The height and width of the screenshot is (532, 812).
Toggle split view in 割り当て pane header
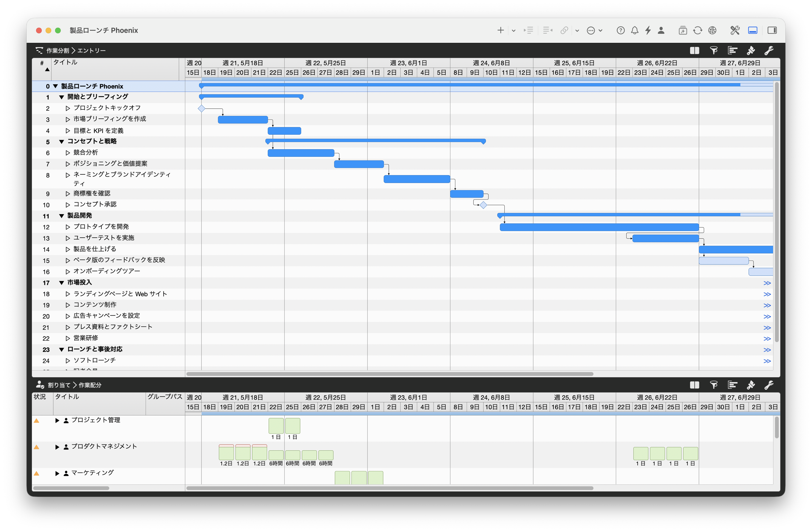(x=694, y=385)
